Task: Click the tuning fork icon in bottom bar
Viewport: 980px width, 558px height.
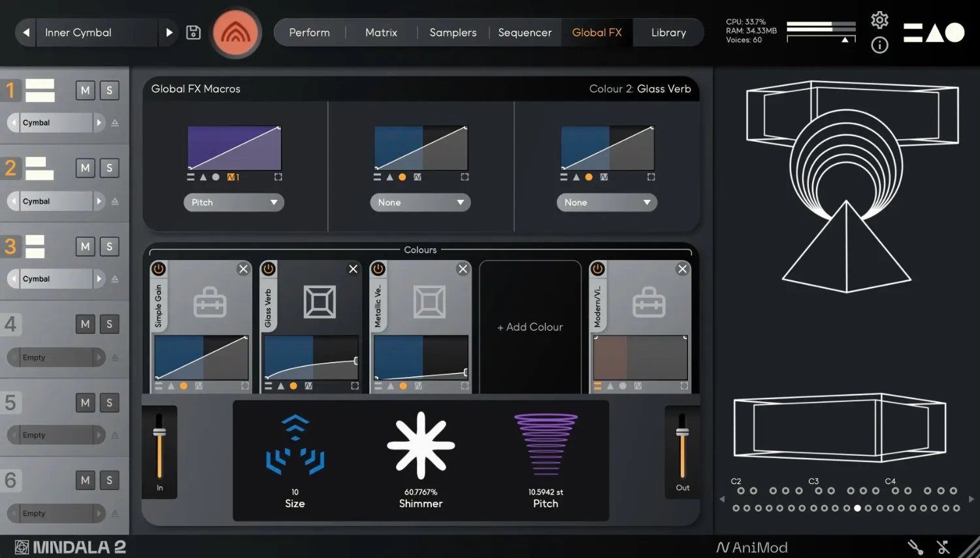Action: pyautogui.click(x=915, y=547)
